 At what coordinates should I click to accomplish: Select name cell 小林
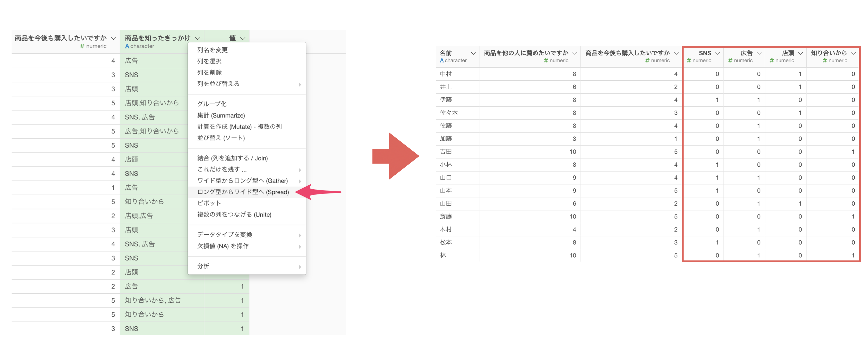point(445,165)
